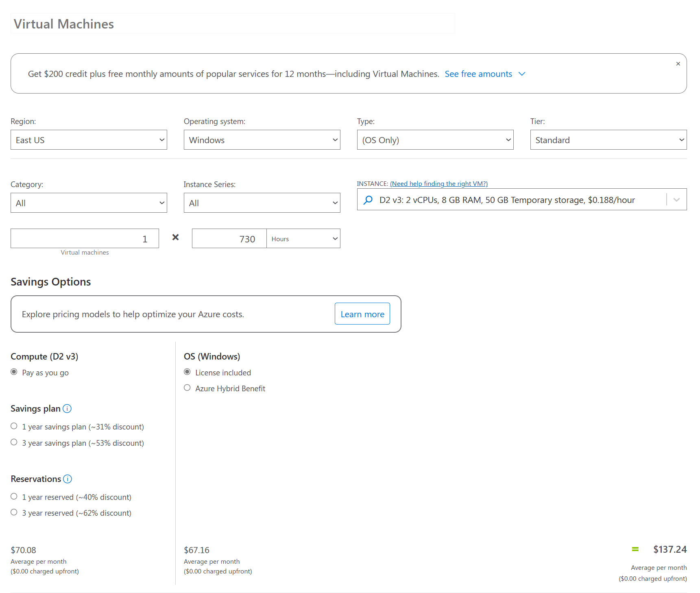This screenshot has width=700, height=593.
Task: Open the Need help finding the right VM link
Action: (438, 183)
